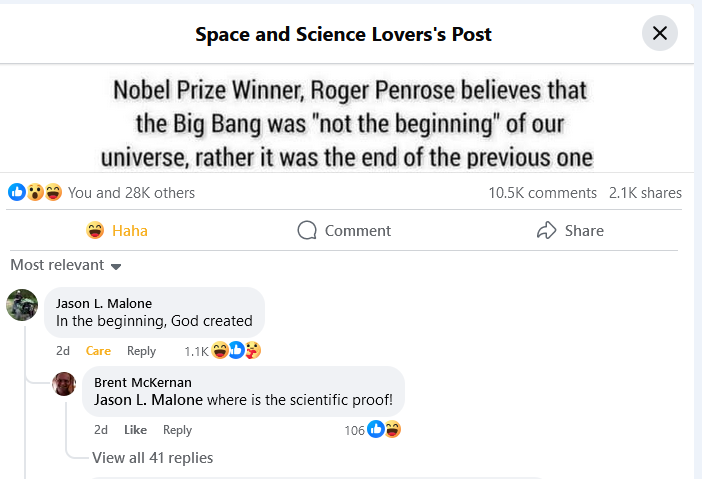Click Brent McKernan's profile avatar

64,383
